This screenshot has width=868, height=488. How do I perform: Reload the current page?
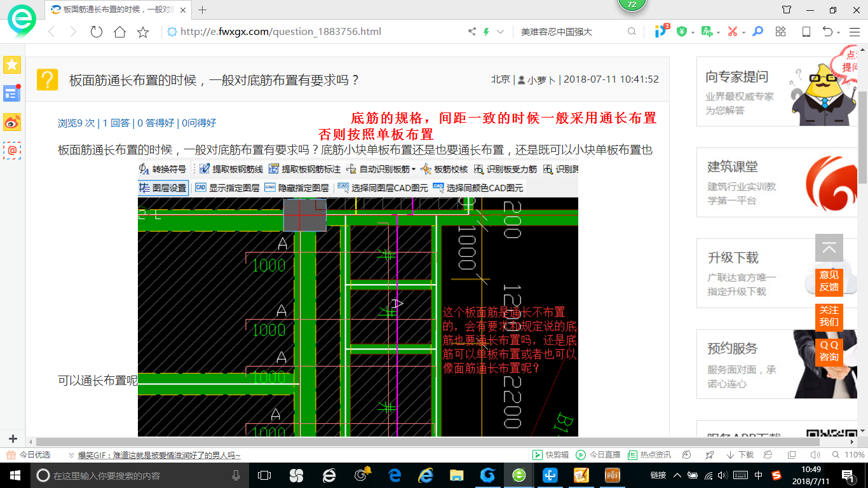tap(97, 32)
